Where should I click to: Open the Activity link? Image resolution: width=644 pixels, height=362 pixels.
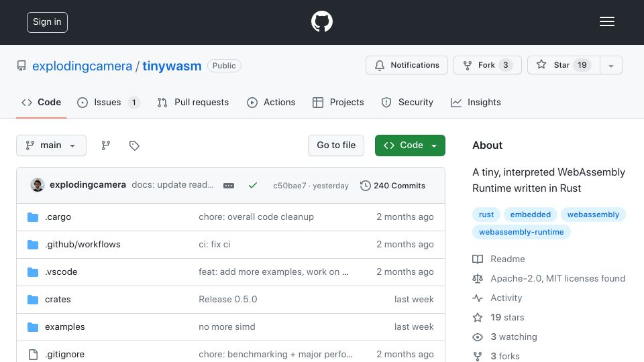(506, 298)
